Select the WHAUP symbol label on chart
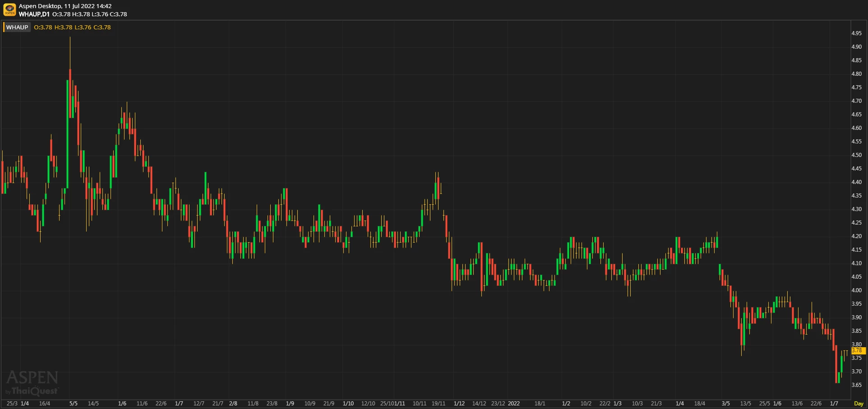868x409 pixels. [17, 28]
